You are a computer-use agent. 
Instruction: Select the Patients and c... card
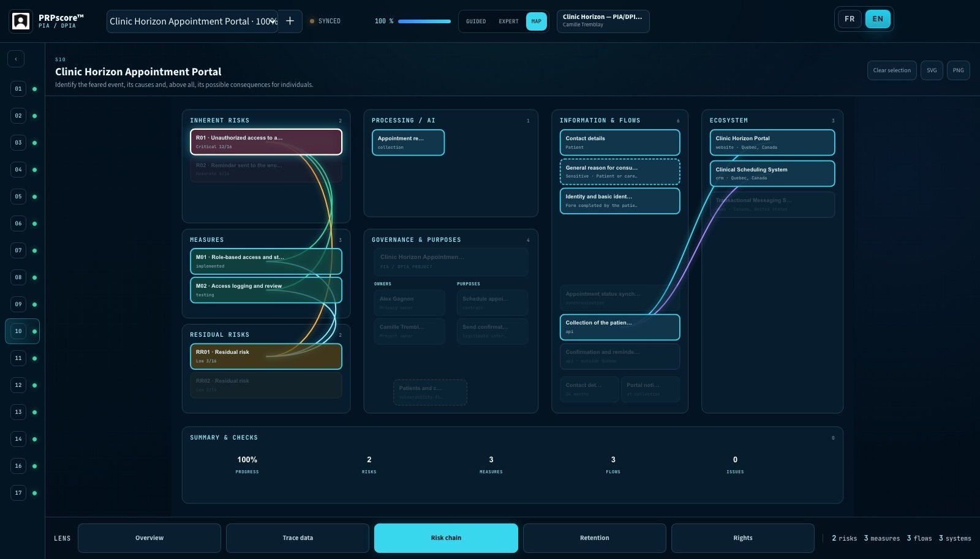[430, 392]
